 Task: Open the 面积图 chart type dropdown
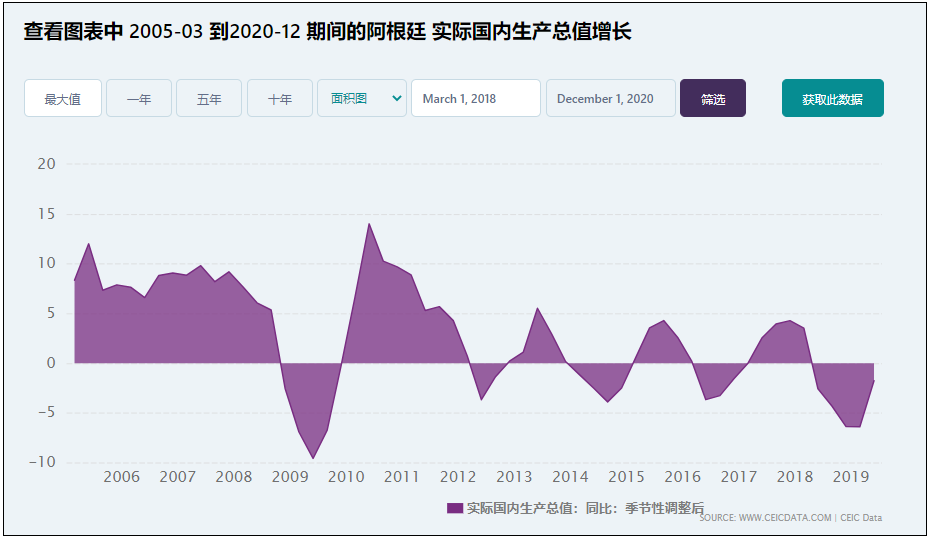click(x=350, y=99)
